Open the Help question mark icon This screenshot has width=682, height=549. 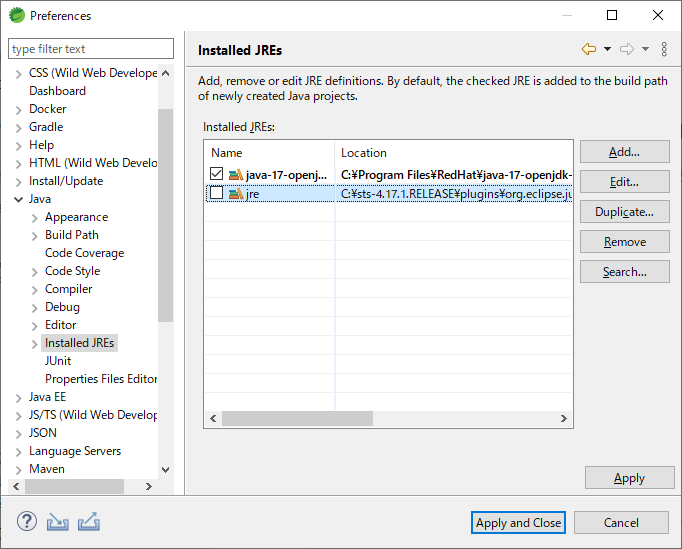[27, 521]
